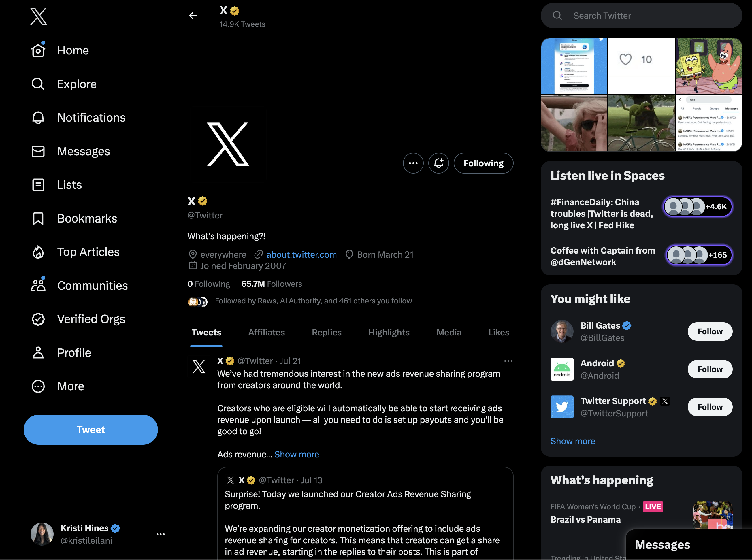Follow Bill Gates account
The width and height of the screenshot is (752, 560).
[x=708, y=331]
